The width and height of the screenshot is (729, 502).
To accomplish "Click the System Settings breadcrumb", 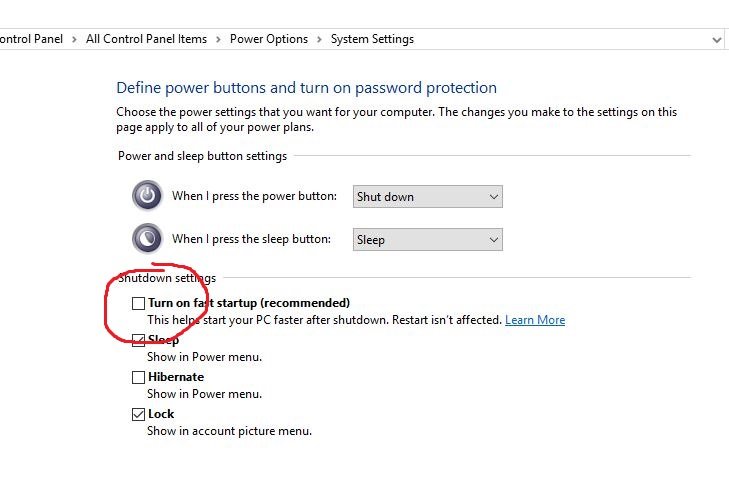I will coord(372,39).
